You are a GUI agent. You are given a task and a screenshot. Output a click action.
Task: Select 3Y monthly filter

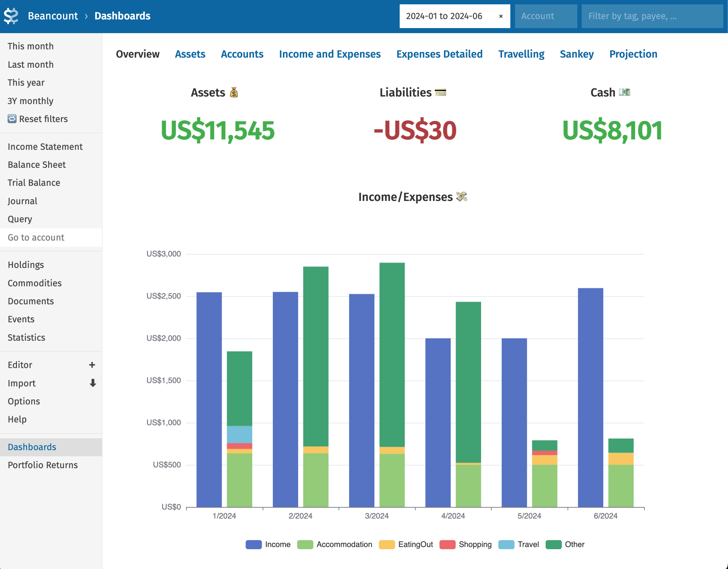(51, 101)
